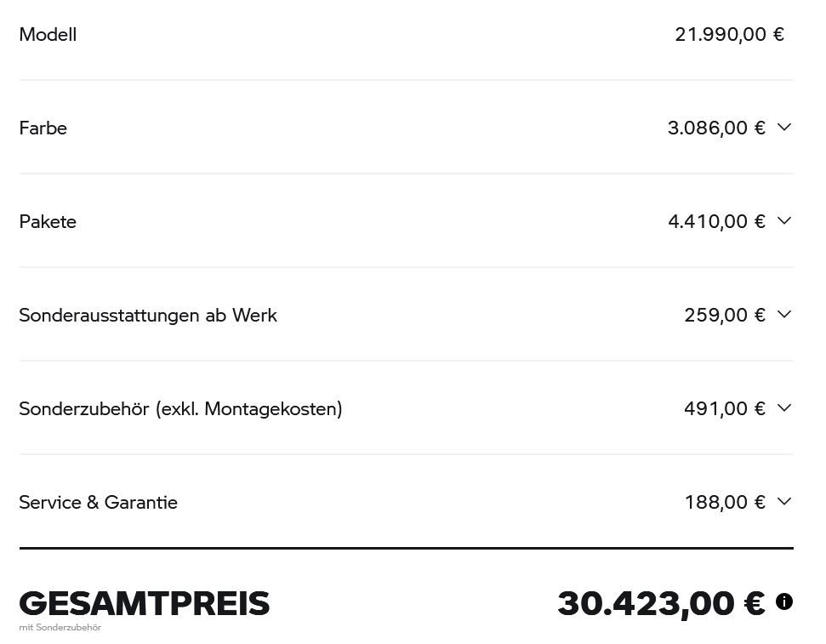Click the info icon beside the total price
This screenshot has height=644, width=826.
coord(783,601)
